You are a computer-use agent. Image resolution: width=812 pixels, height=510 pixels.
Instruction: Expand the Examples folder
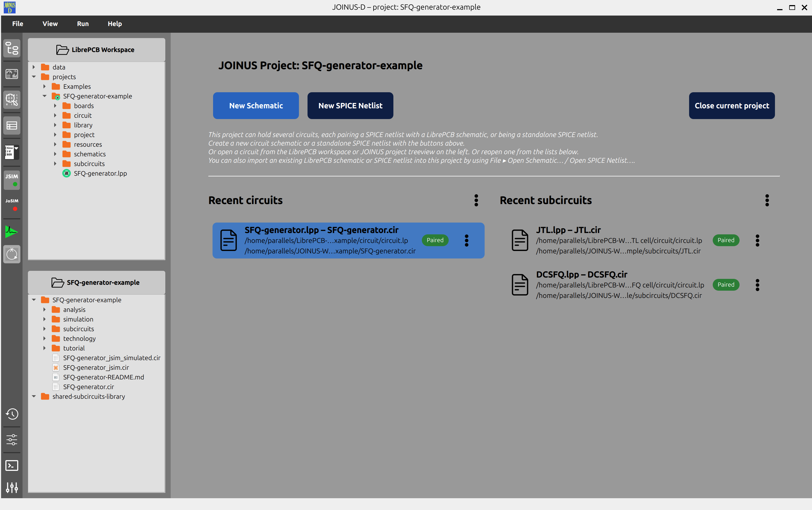(45, 86)
